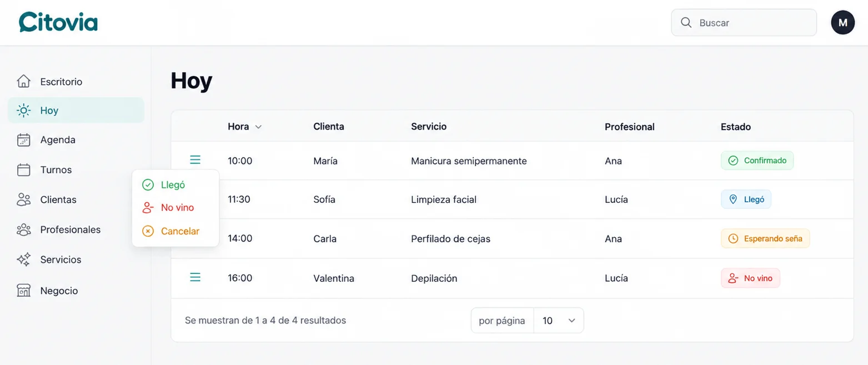Click the Clienta column header

(x=329, y=127)
